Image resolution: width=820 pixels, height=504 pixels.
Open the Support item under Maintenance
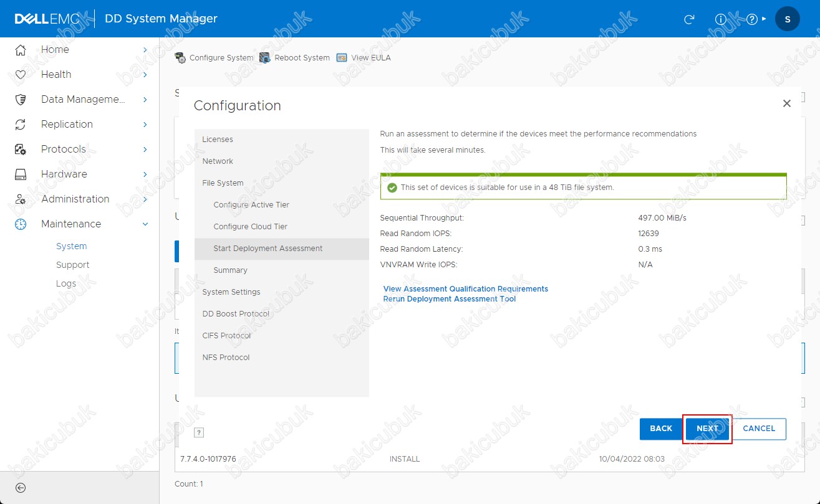pyautogui.click(x=72, y=265)
